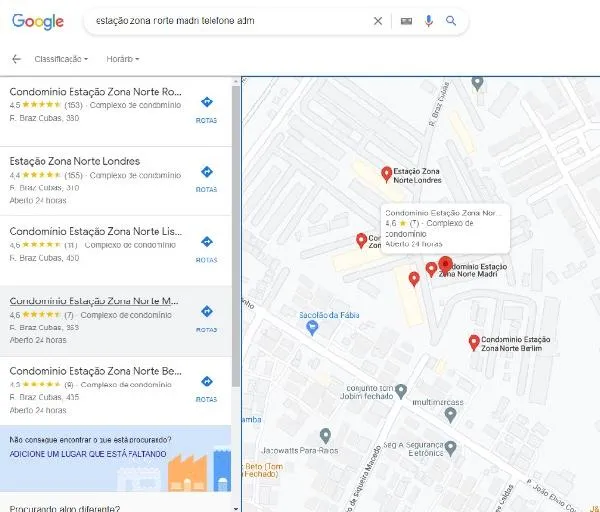This screenshot has width=600, height=512.
Task: Get routes to the R. Braz Cubas, 450 condominium
Action: pos(206,247)
